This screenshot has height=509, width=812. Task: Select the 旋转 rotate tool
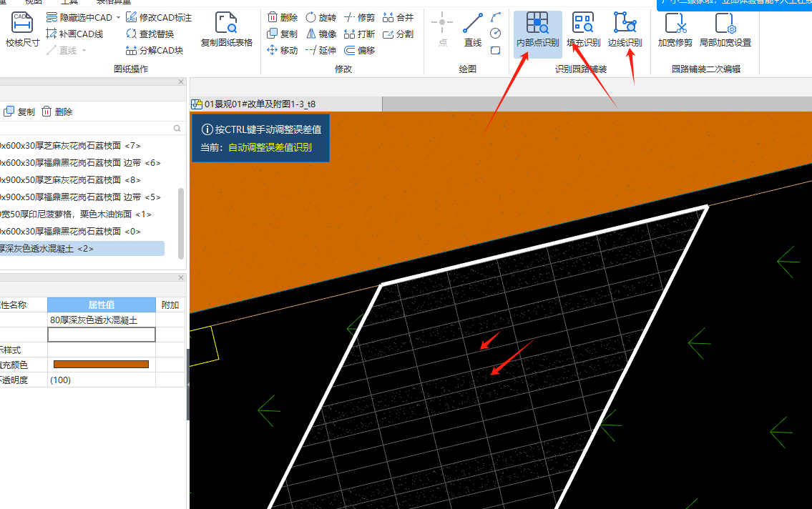321,18
